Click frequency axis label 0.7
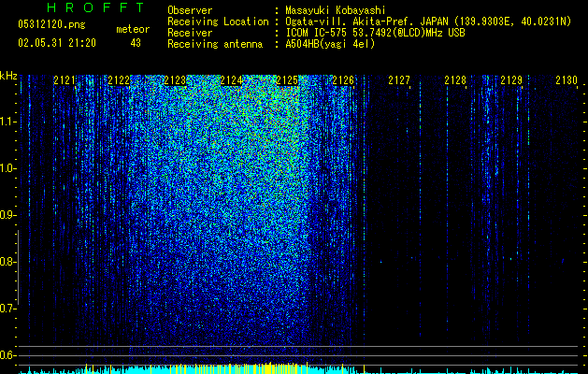Screen dimensions: 588x374 coord(7,309)
